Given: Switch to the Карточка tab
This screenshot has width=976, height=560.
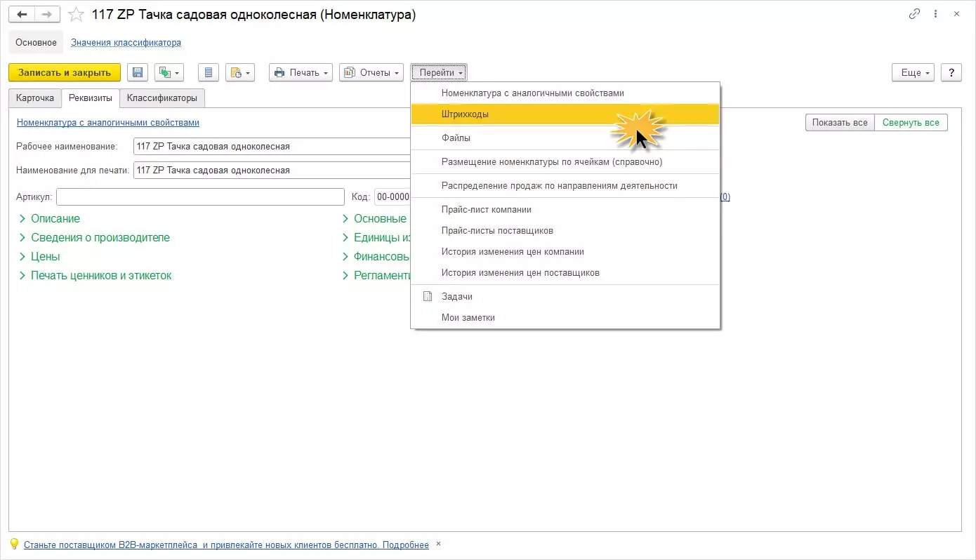Looking at the screenshot, I should [x=35, y=98].
